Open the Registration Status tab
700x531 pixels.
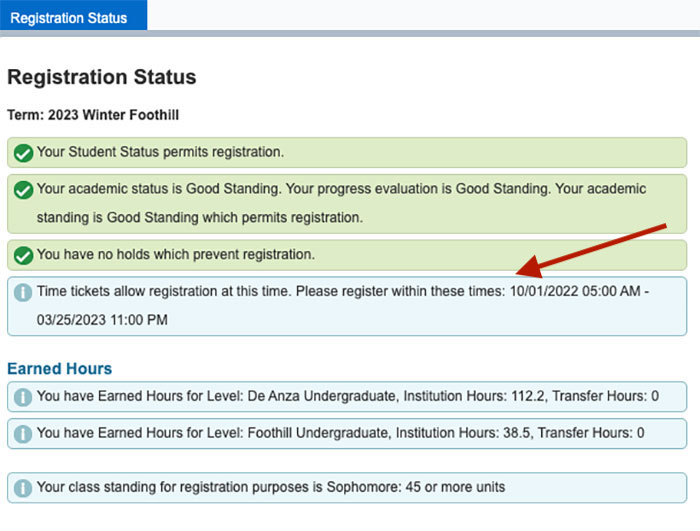tap(69, 17)
